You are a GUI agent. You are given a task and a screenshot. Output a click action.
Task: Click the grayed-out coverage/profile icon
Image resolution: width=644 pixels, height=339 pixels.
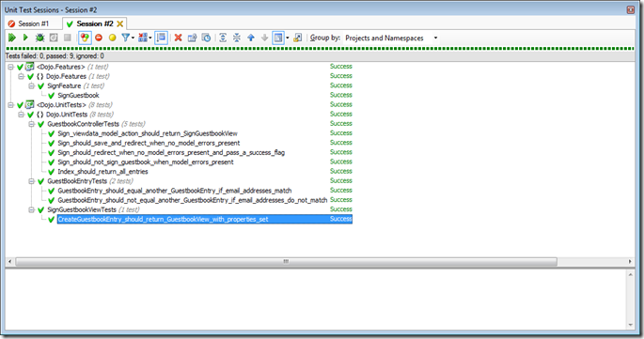pos(54,38)
